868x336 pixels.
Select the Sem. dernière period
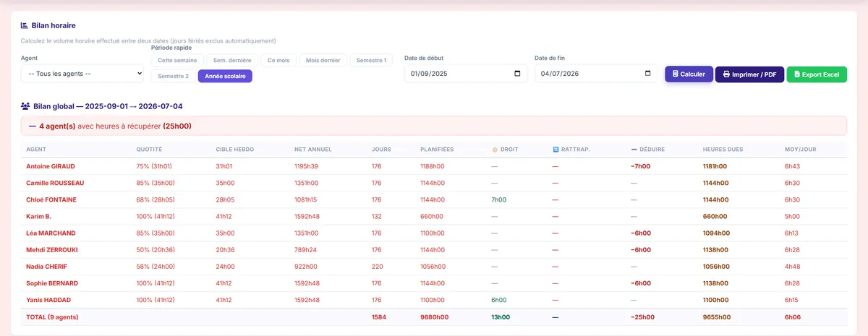click(232, 61)
